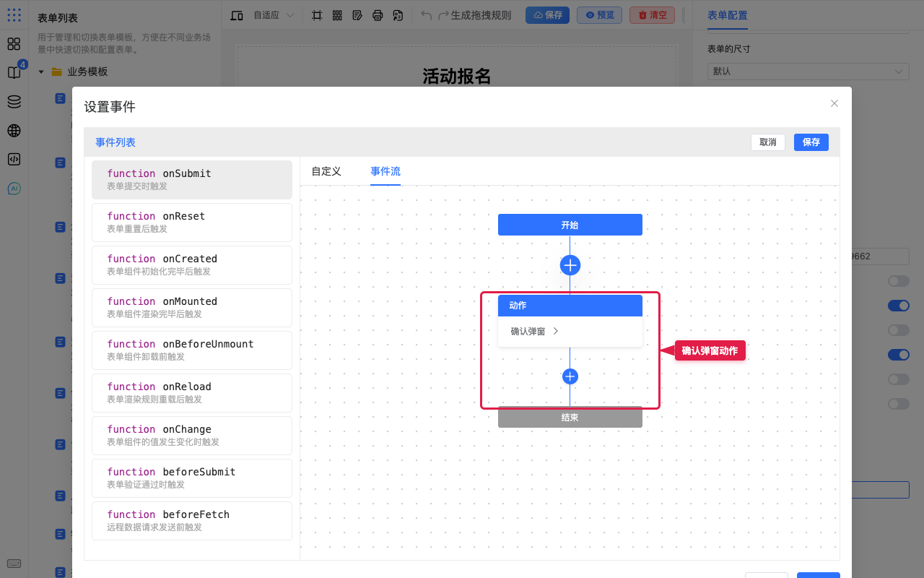Click the cloud 保存 button in top toolbar

547,15
